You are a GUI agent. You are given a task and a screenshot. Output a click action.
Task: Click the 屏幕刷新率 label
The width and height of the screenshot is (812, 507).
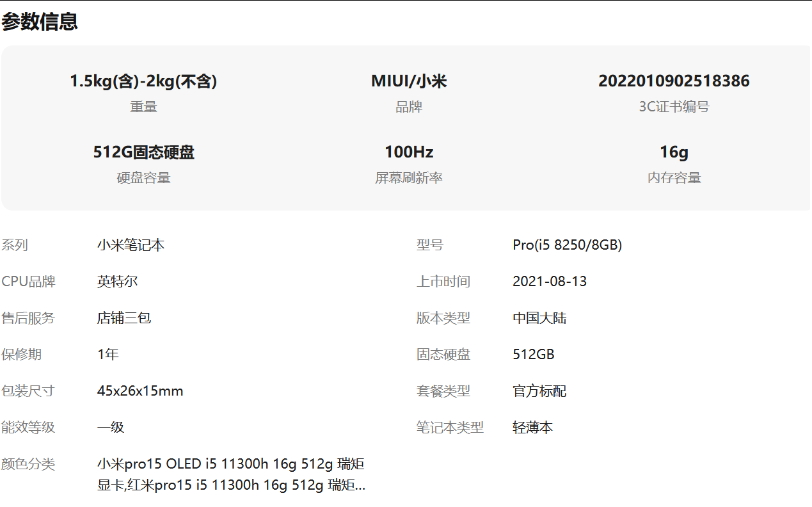click(x=409, y=178)
